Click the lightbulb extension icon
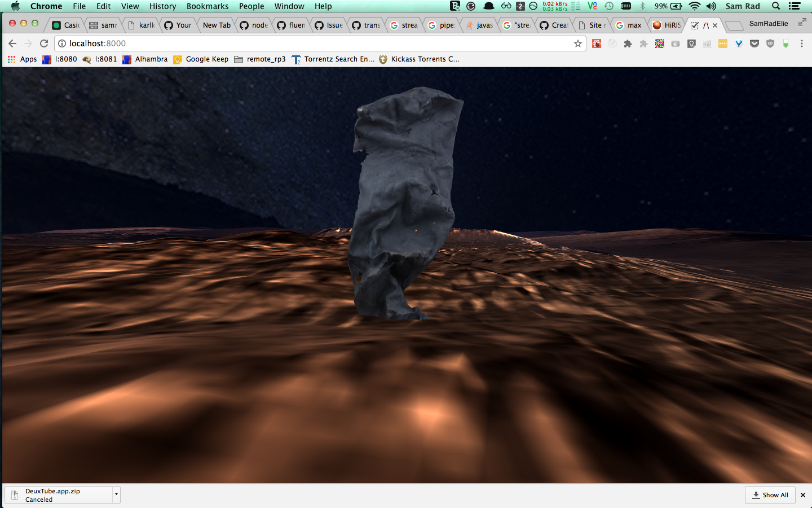Screen dimensions: 812x508 pyautogui.click(x=691, y=43)
